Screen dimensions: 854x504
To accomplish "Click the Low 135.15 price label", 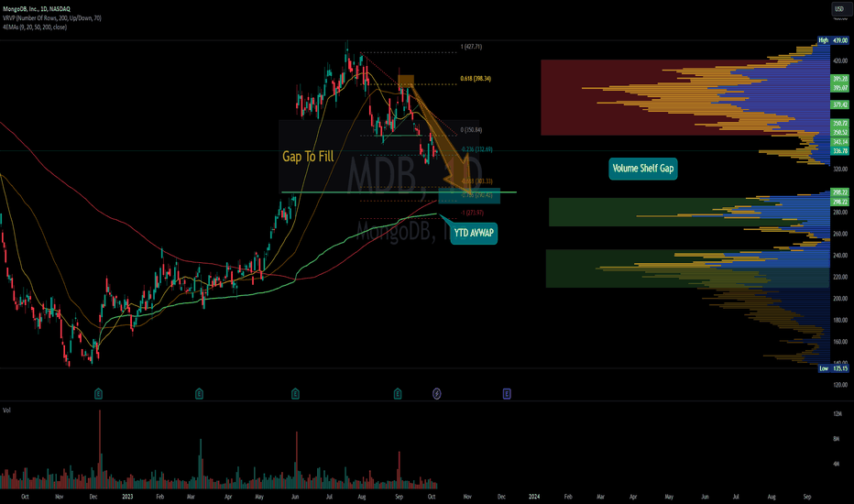I will [834, 368].
